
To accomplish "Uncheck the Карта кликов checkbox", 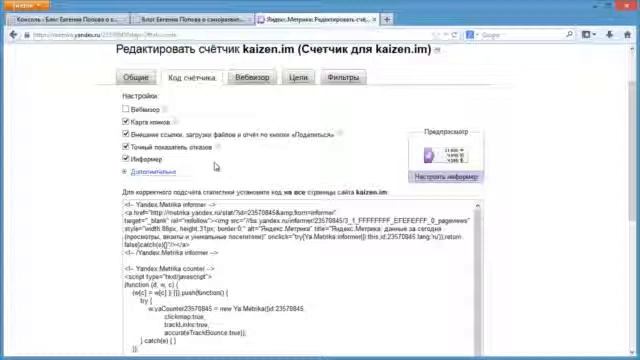I will [x=126, y=121].
